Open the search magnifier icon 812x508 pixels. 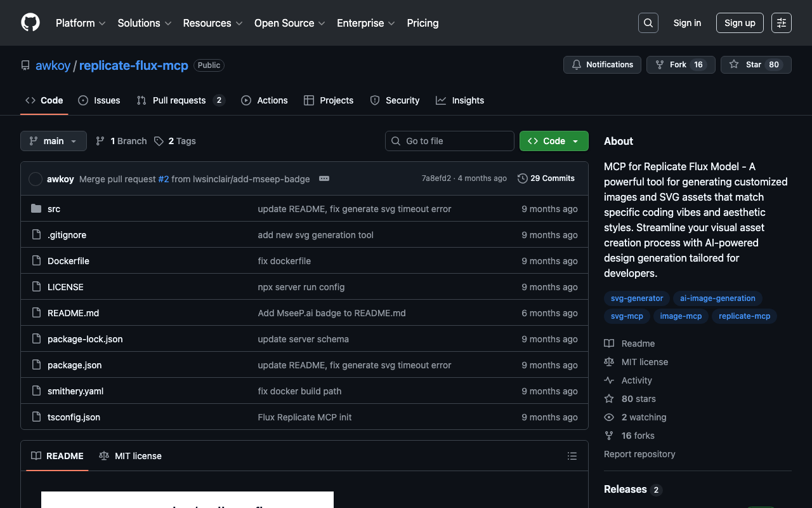pos(648,23)
